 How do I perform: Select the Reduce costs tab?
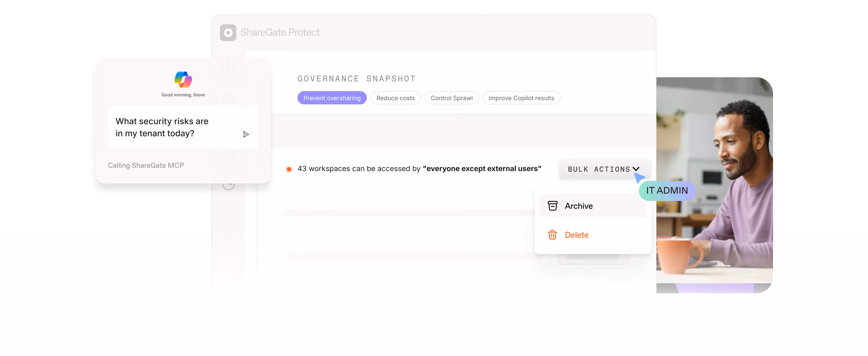click(396, 98)
